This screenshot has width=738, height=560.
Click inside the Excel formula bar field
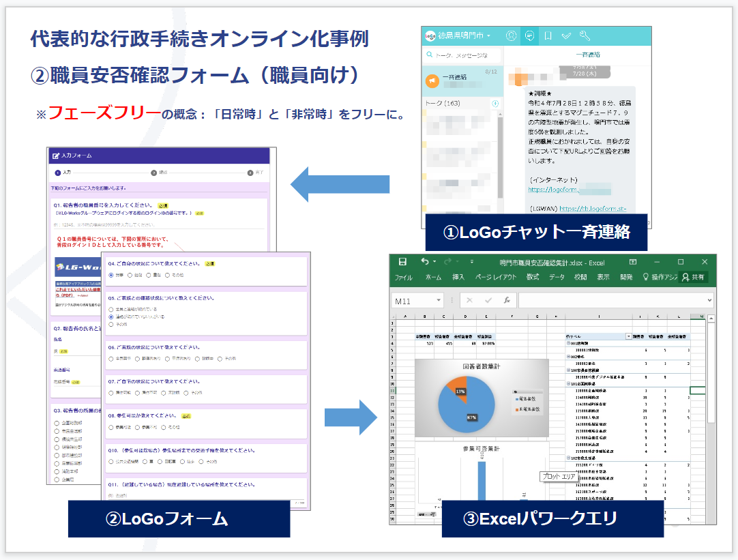click(611, 300)
